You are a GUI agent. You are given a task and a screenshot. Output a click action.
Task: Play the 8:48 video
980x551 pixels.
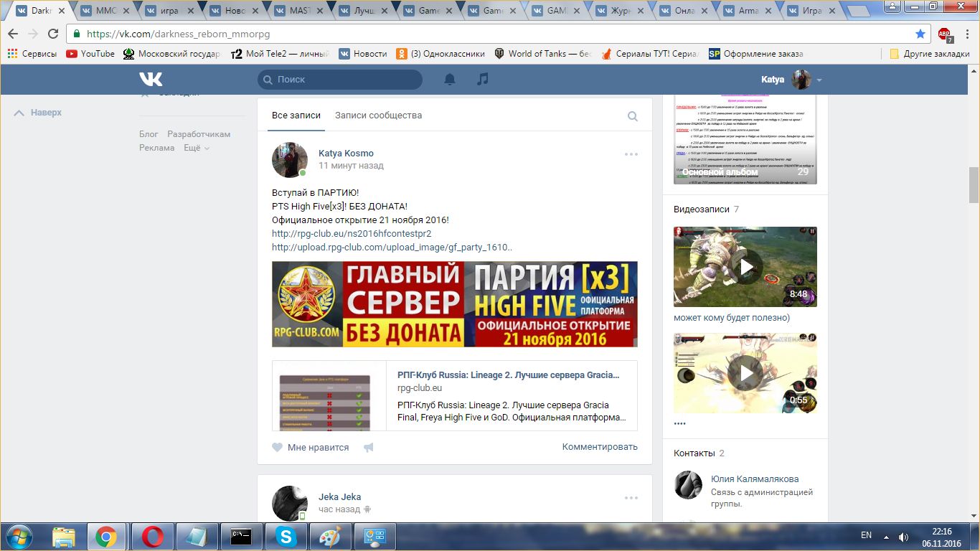745,267
